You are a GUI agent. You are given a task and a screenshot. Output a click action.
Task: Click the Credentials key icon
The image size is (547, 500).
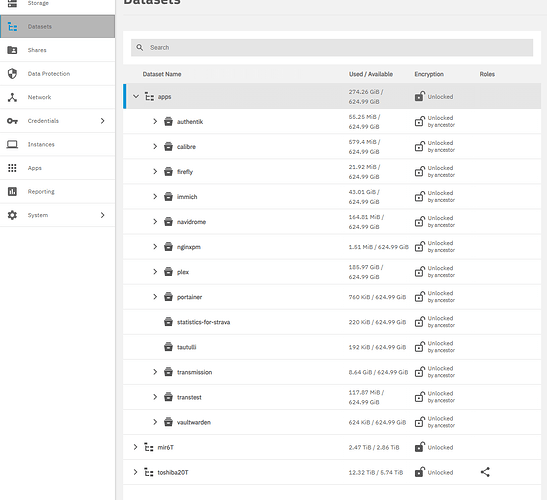click(x=12, y=121)
